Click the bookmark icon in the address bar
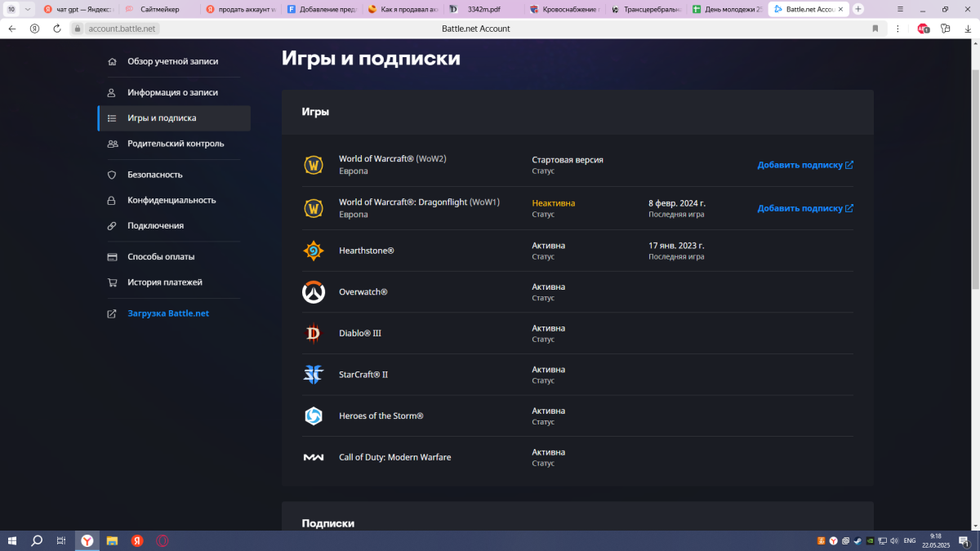 click(875, 29)
